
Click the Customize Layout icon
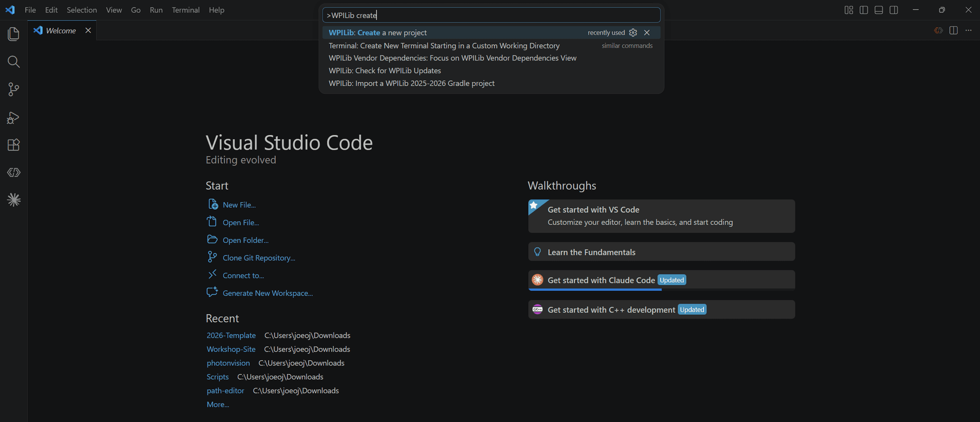point(849,10)
